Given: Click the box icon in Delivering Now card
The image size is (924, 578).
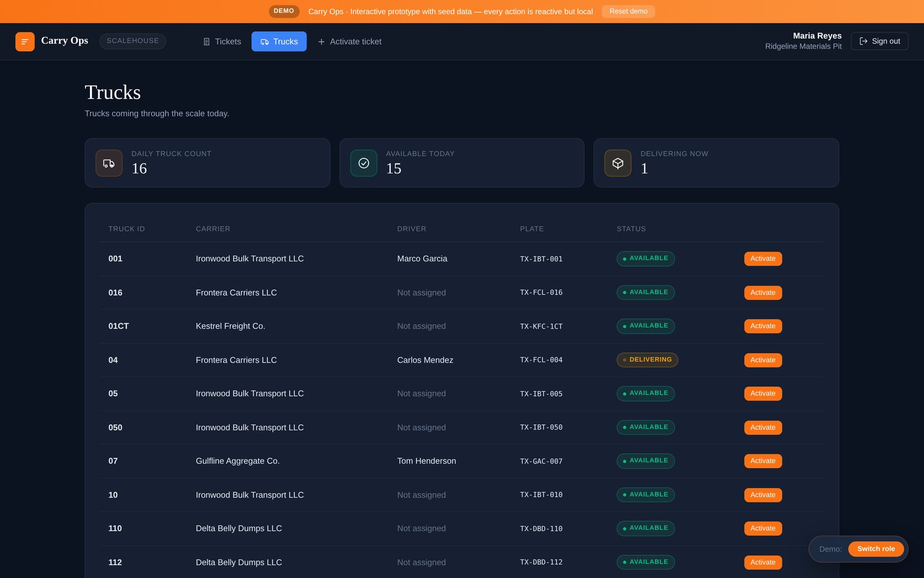Looking at the screenshot, I should tap(618, 163).
